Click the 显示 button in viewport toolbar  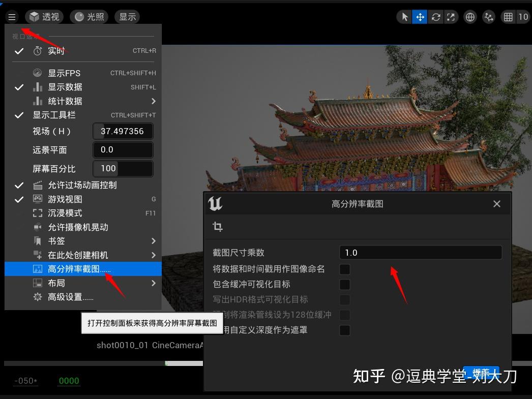click(x=127, y=16)
